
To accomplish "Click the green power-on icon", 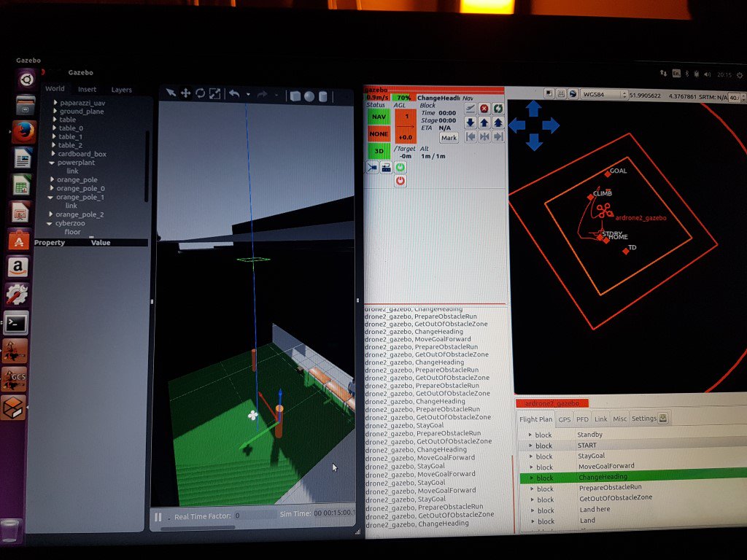I will (x=400, y=167).
